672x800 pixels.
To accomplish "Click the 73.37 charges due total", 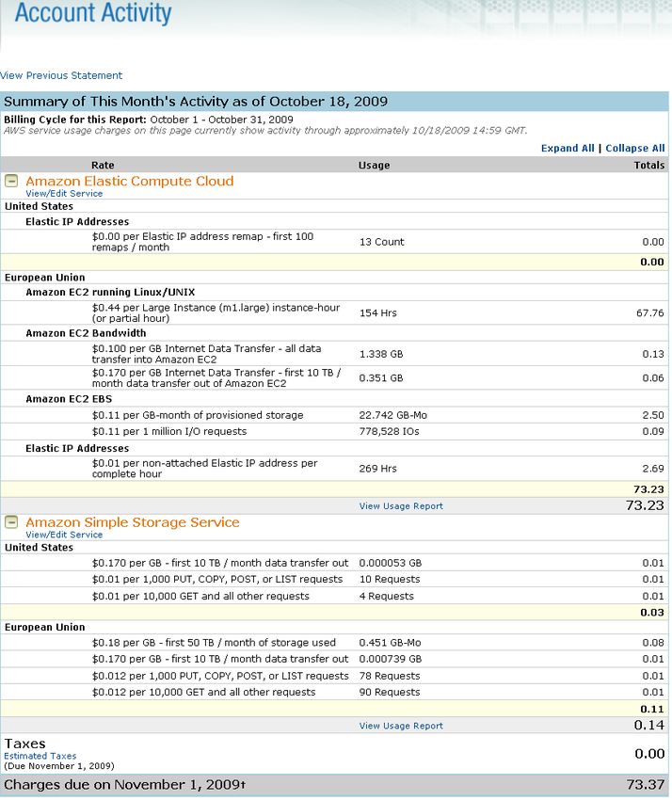I will 646,784.
